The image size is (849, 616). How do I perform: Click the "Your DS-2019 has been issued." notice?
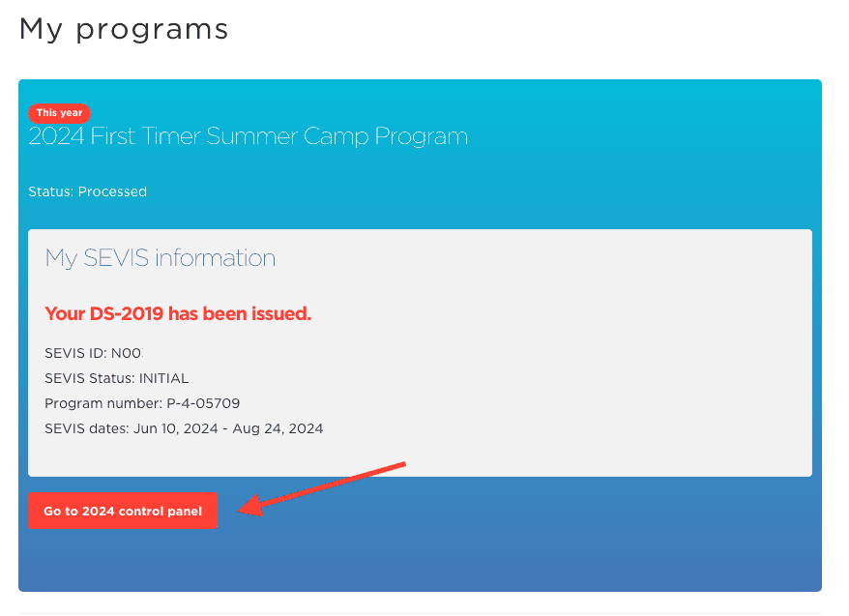[x=178, y=314]
